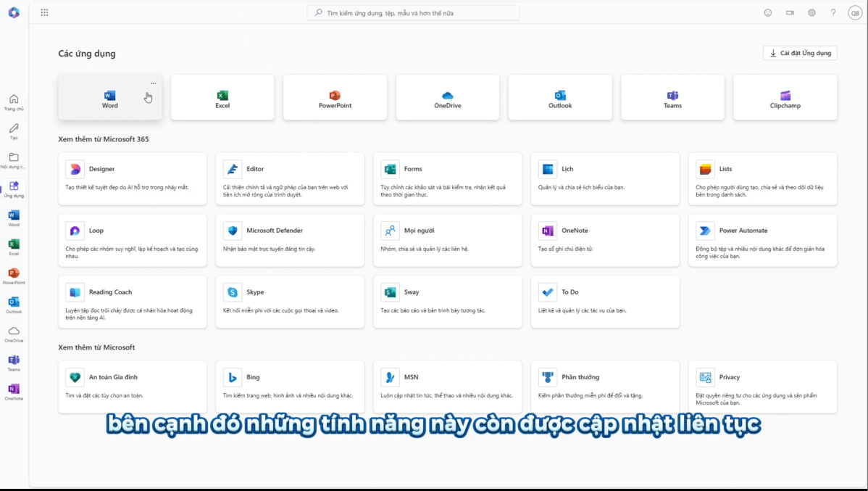Open the Lists app card

[763, 179]
